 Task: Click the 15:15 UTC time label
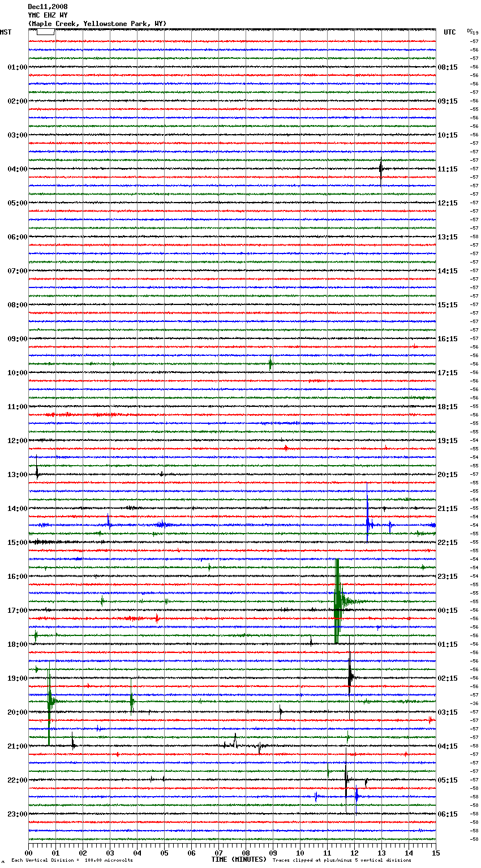pos(448,305)
